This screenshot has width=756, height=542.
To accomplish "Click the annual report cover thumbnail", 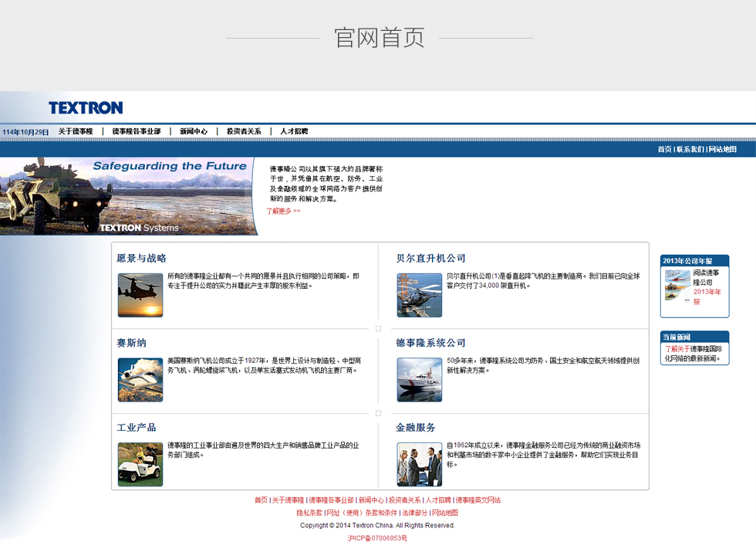I will point(677,285).
